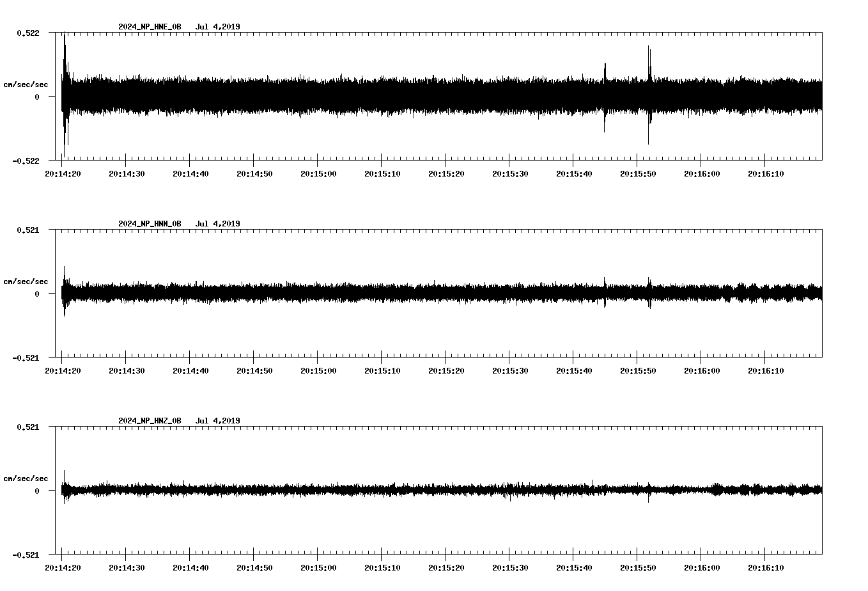Click the initial spike on HNZ trace
Viewport: 868px width, 591px height.
point(65,487)
